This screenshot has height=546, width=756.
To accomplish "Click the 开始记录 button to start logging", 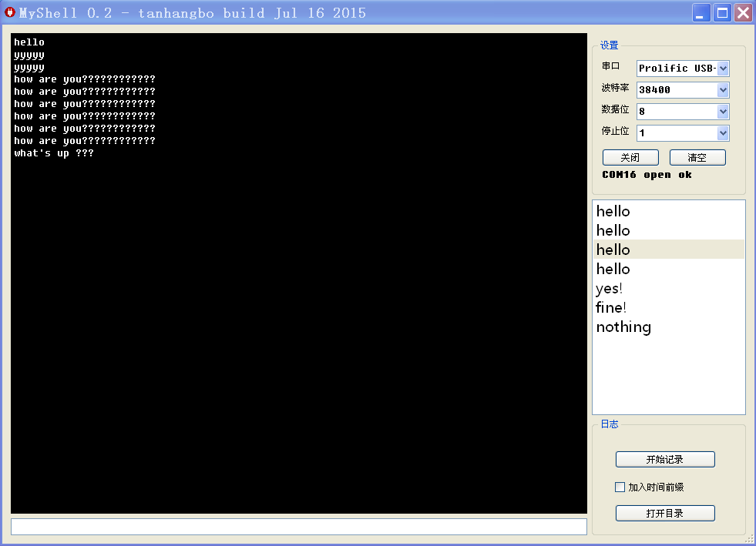I will click(665, 459).
